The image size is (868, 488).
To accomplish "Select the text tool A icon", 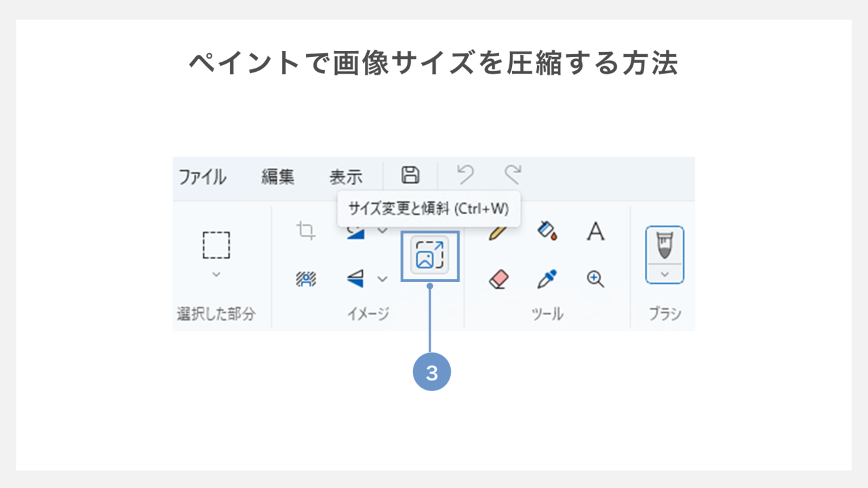I will click(595, 231).
